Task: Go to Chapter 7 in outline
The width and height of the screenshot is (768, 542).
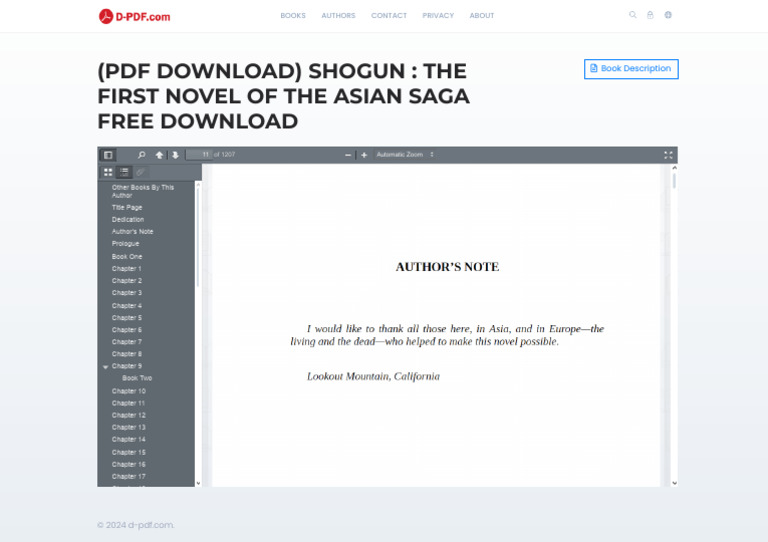Action: [x=126, y=342]
